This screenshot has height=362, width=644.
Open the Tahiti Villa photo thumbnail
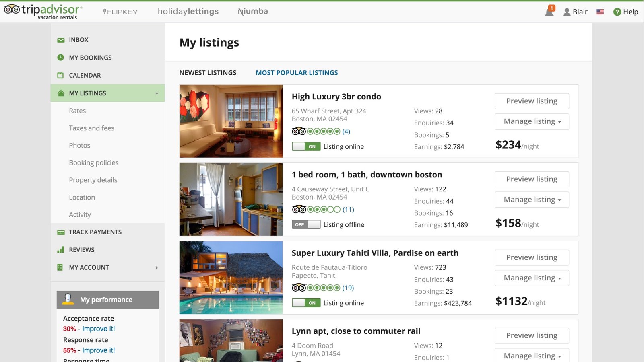tap(231, 278)
